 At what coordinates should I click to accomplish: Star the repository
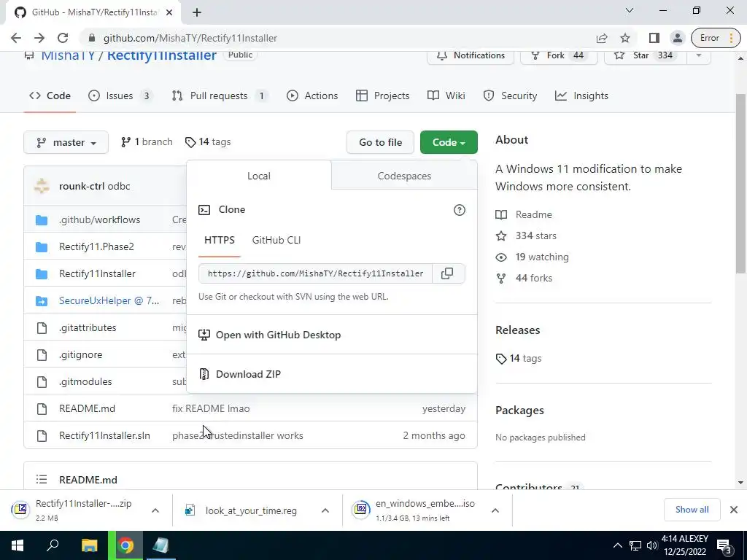(x=646, y=55)
